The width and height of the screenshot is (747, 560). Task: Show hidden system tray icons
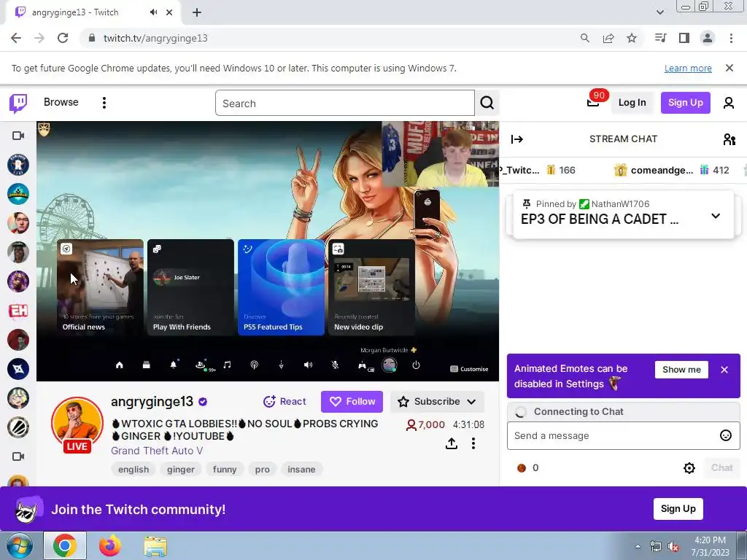638,546
